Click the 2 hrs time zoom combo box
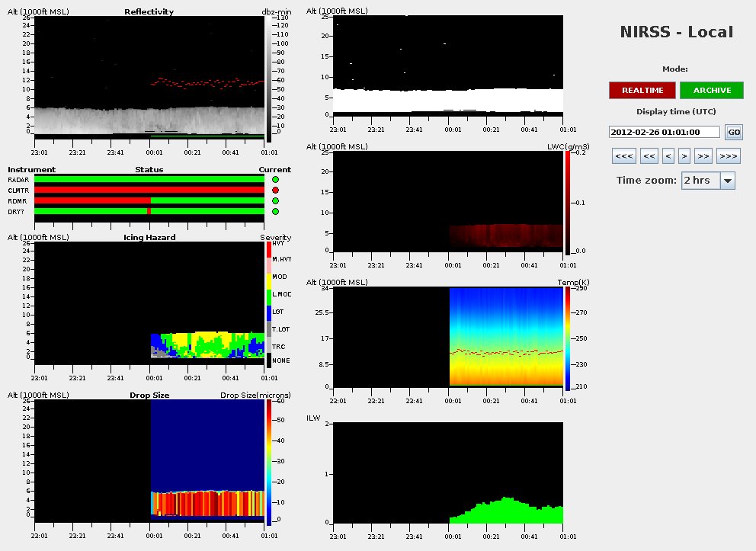The height and width of the screenshot is (551, 756). (700, 181)
